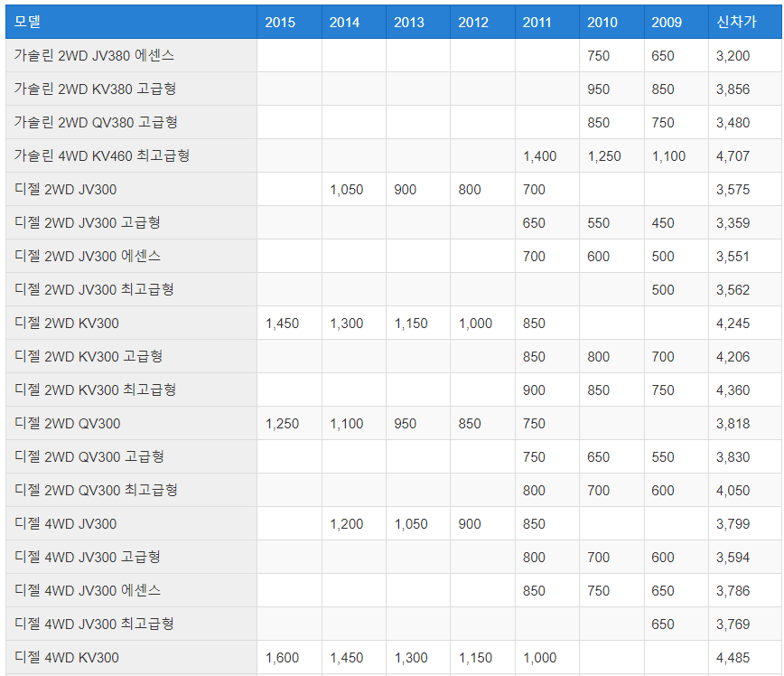Select the 디젤 4WD JV300 model name

(x=66, y=524)
